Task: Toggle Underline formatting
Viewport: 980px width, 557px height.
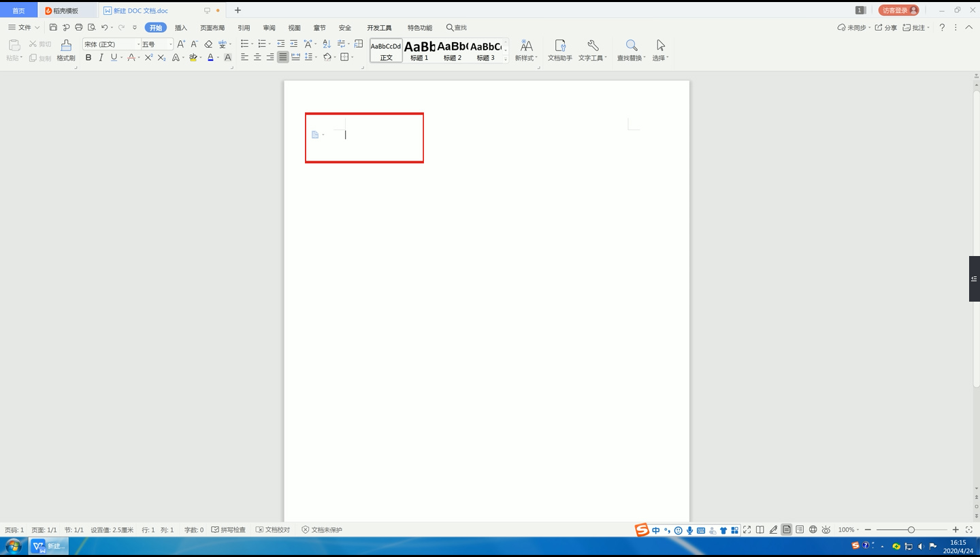Action: (114, 57)
